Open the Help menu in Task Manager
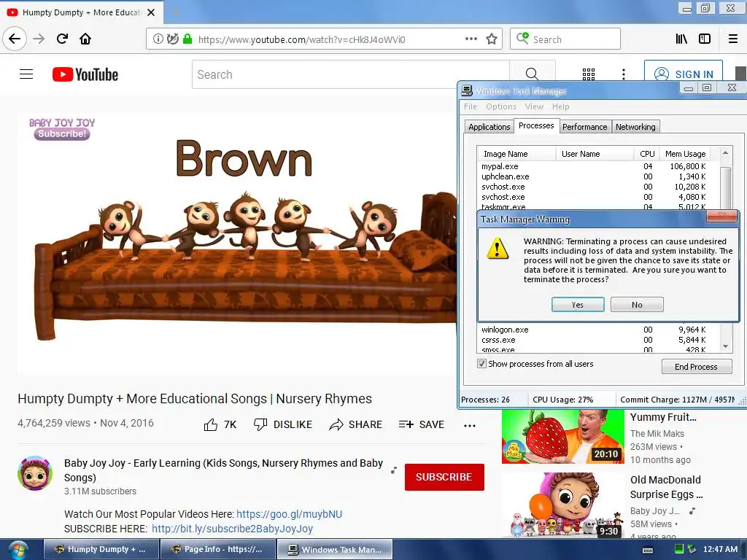This screenshot has height=560, width=747. (x=561, y=106)
